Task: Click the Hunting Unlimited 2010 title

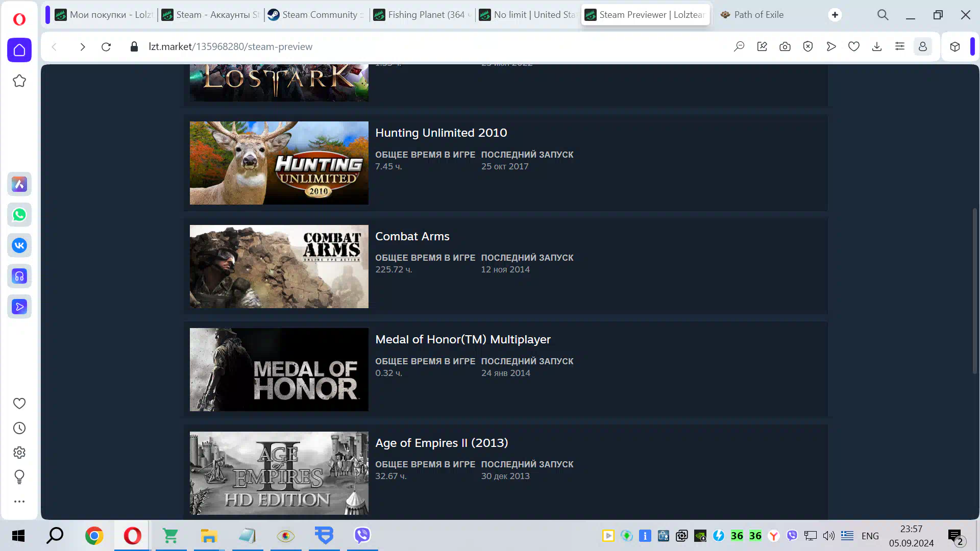Action: [x=441, y=133]
